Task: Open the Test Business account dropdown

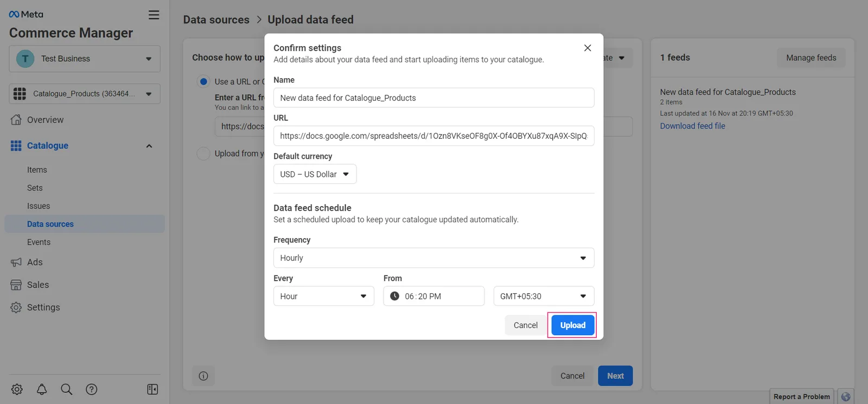Action: [x=85, y=59]
